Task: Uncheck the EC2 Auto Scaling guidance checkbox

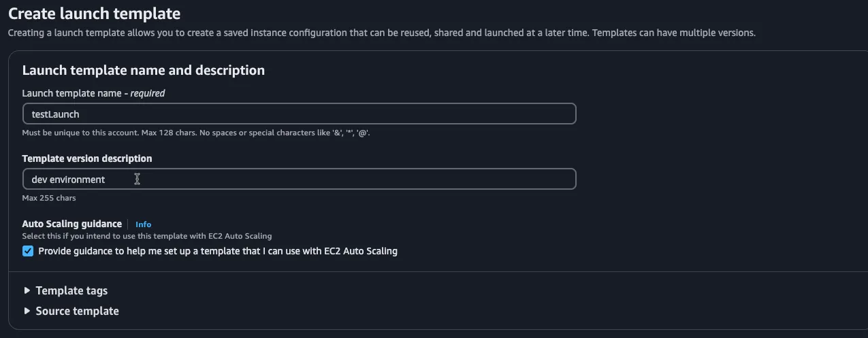Action: coord(28,251)
